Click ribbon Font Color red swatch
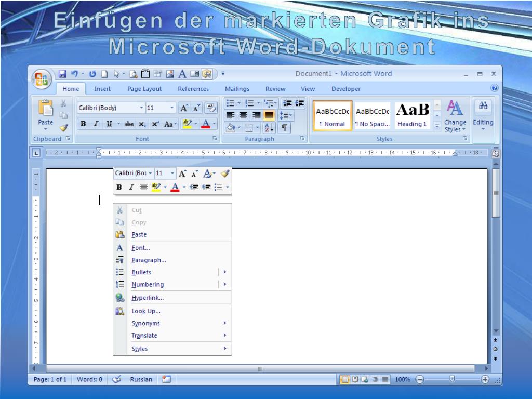The width and height of the screenshot is (532, 399). [x=206, y=124]
